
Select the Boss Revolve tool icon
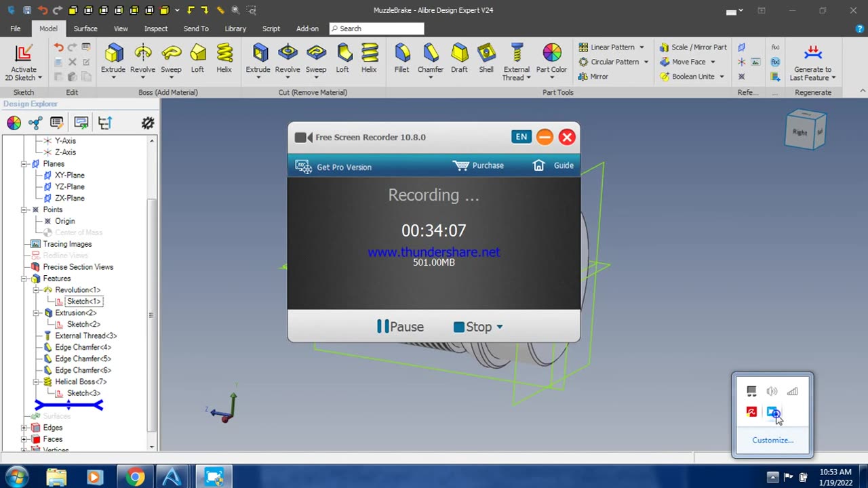(x=142, y=53)
